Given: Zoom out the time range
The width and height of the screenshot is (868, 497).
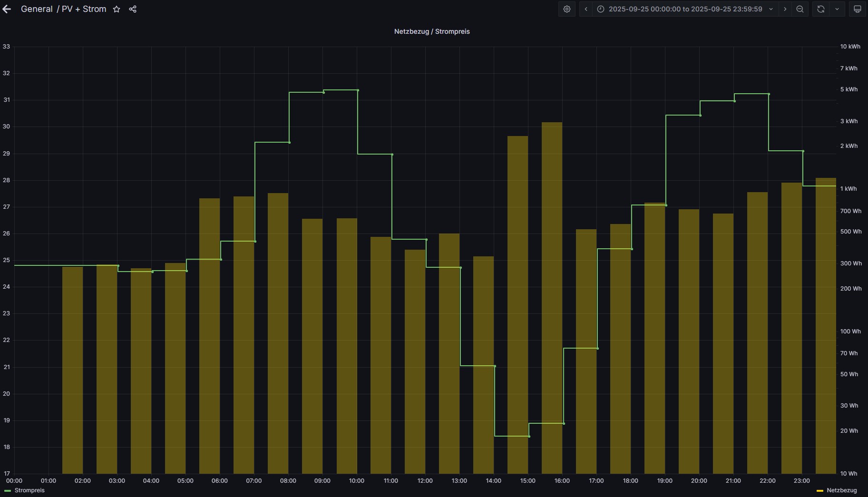Looking at the screenshot, I should (800, 9).
